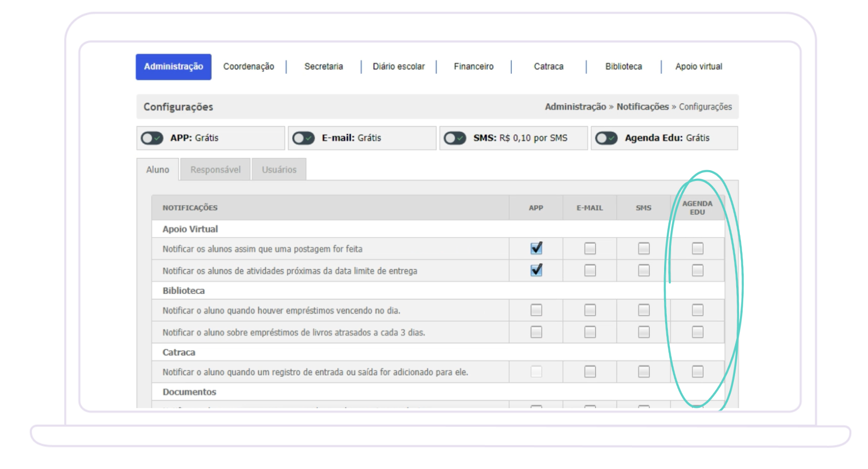
Task: Open the Coordenação menu
Action: click(x=249, y=67)
